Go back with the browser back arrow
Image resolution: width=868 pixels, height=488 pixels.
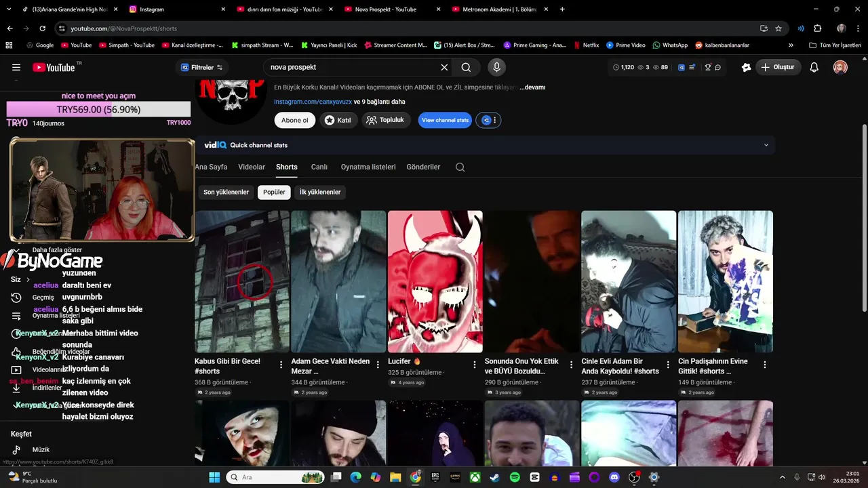click(x=9, y=28)
